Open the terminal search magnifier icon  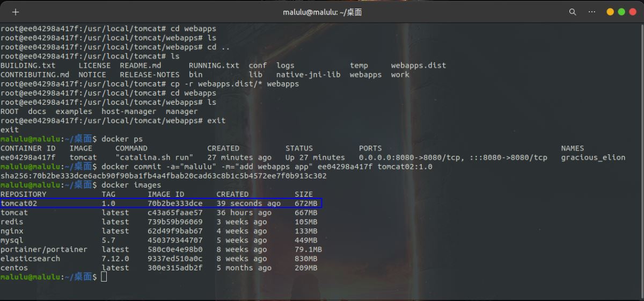click(x=573, y=12)
